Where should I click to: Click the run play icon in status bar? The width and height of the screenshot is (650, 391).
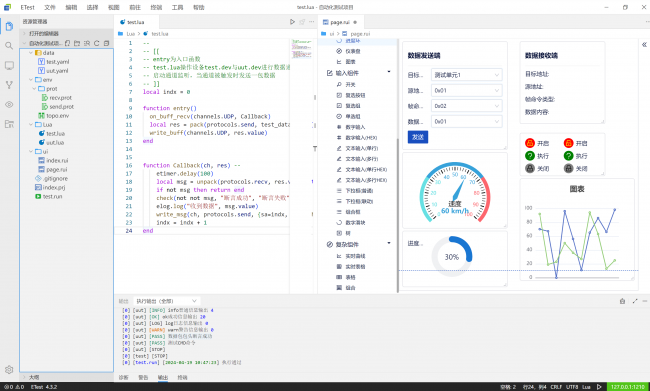coord(599,387)
